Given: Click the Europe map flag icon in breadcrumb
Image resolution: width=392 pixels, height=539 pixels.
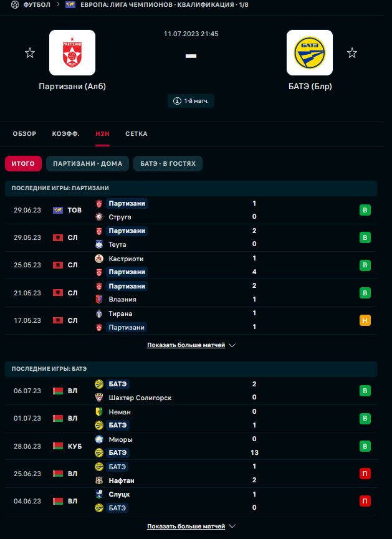Looking at the screenshot, I should (x=70, y=5).
